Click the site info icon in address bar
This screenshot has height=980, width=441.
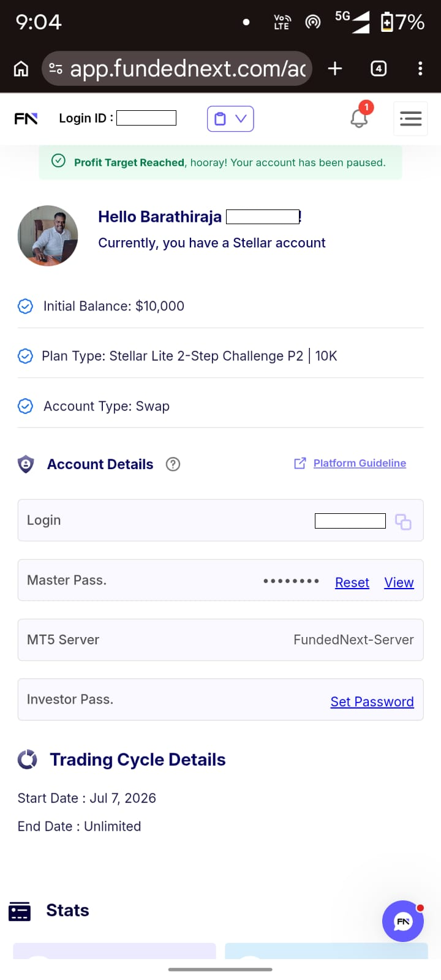[x=55, y=69]
